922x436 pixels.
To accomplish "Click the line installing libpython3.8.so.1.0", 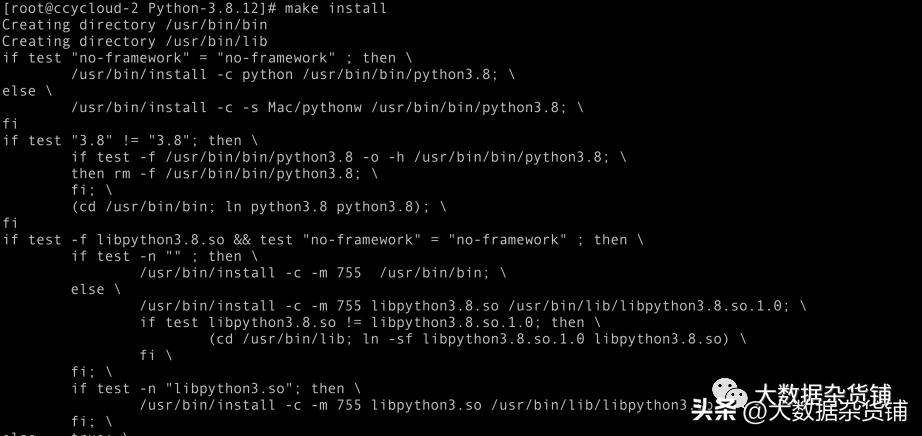I will 472,305.
